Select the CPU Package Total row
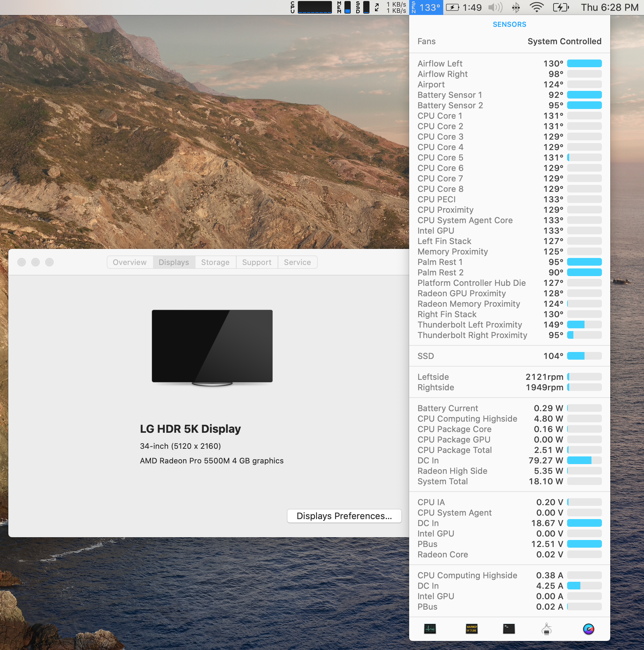 pyautogui.click(x=509, y=450)
